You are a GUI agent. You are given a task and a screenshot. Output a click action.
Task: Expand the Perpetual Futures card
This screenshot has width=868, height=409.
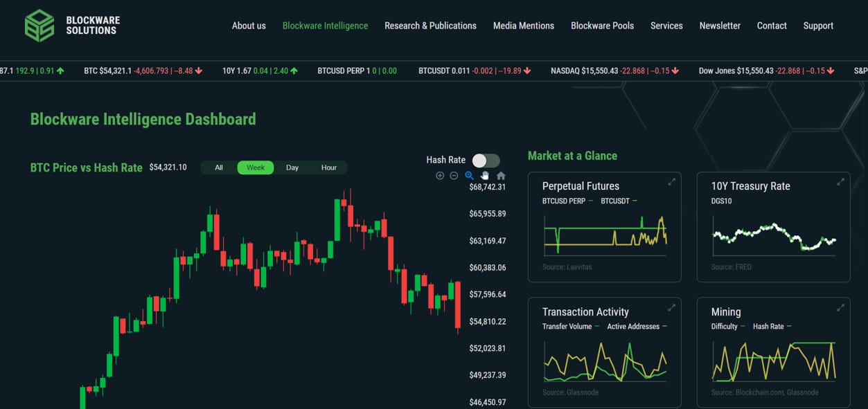click(671, 182)
